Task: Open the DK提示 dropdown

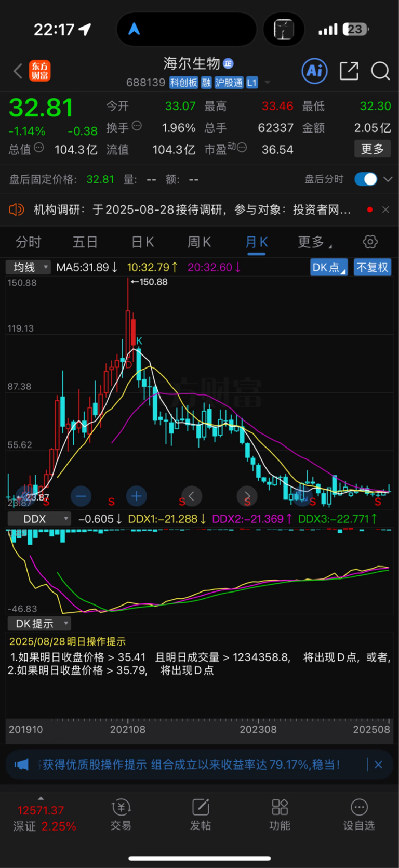Action: [39, 624]
